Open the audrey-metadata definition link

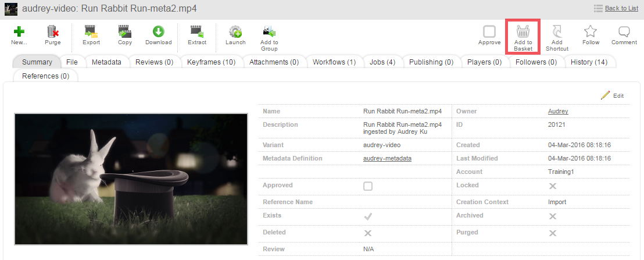click(387, 158)
